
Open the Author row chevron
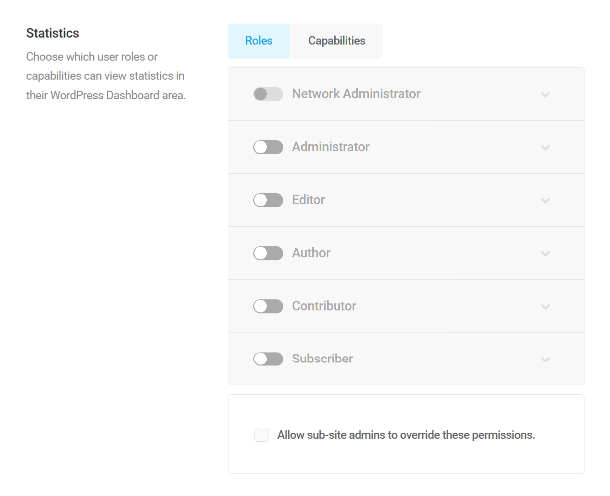pyautogui.click(x=545, y=253)
